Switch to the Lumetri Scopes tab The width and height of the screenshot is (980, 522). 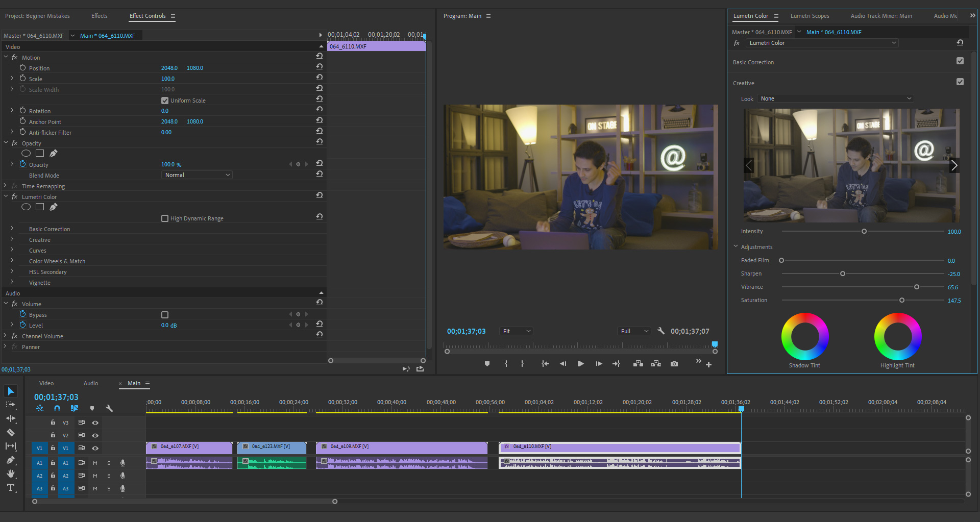click(810, 16)
